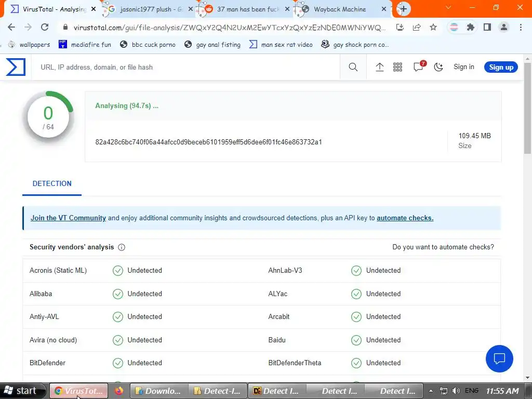The width and height of the screenshot is (532, 399).
Task: Click the Chrome address bar URL
Action: pos(230,28)
